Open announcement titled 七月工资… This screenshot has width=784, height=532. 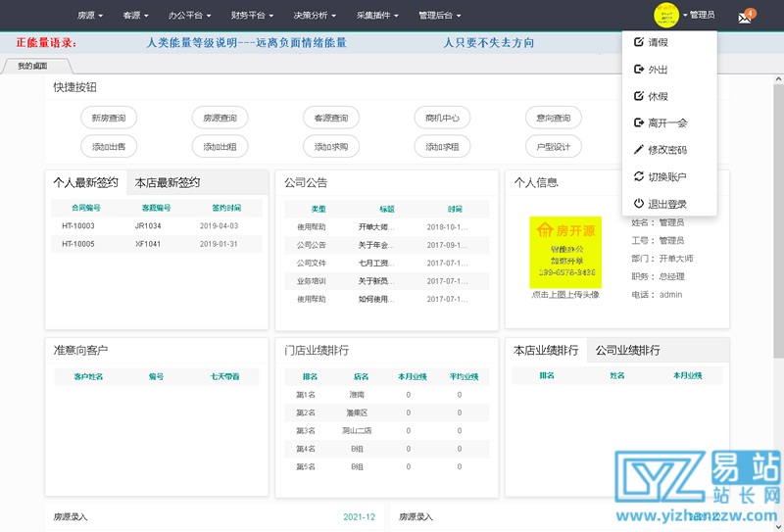[376, 263]
